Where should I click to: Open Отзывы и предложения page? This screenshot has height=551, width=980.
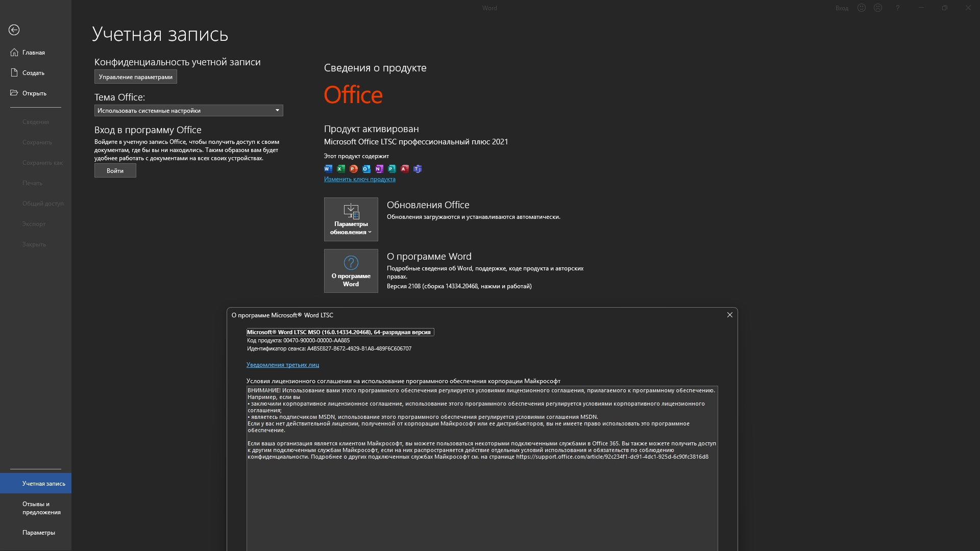41,508
